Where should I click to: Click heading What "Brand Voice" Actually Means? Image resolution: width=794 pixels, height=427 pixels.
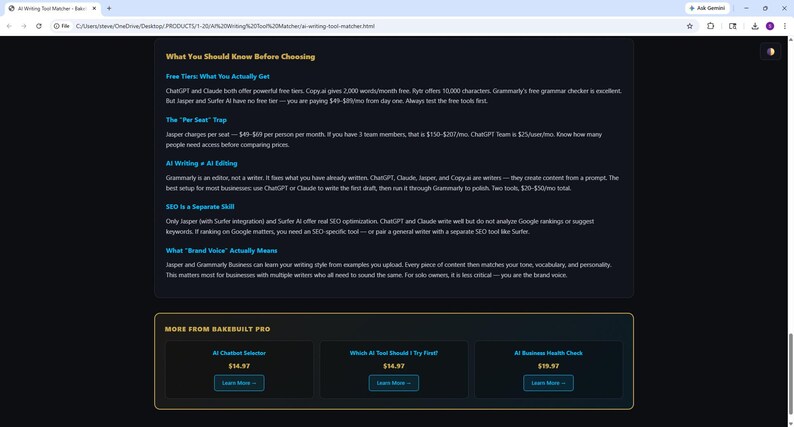tap(221, 250)
